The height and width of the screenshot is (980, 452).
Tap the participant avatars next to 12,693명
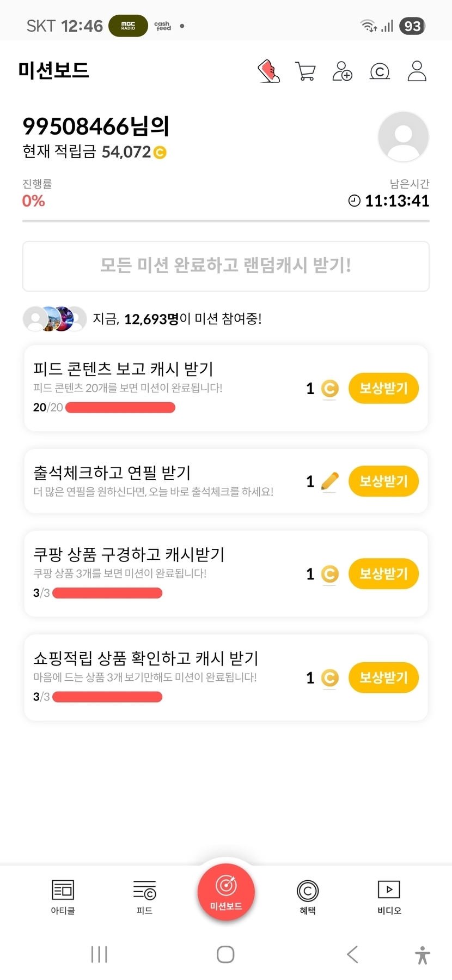(54, 319)
